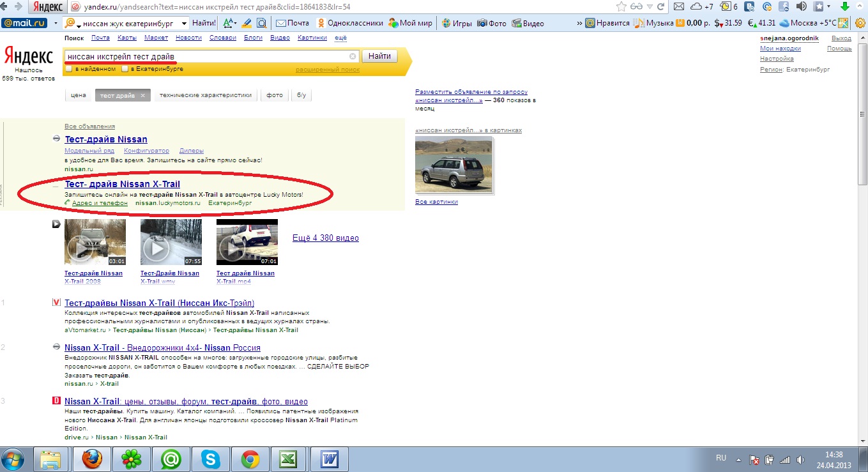Open Фото from the Mail.ru toolbar
This screenshot has height=472, width=868.
pos(491,23)
